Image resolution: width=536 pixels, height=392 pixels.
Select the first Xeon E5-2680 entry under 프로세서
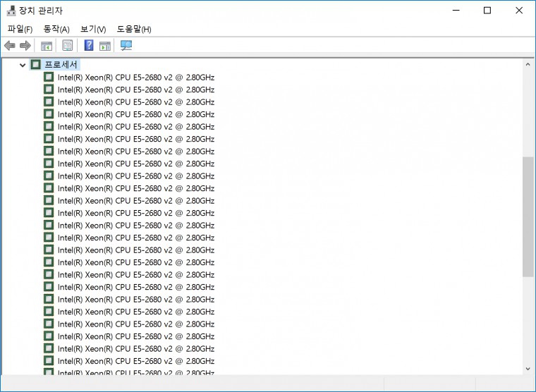135,78
